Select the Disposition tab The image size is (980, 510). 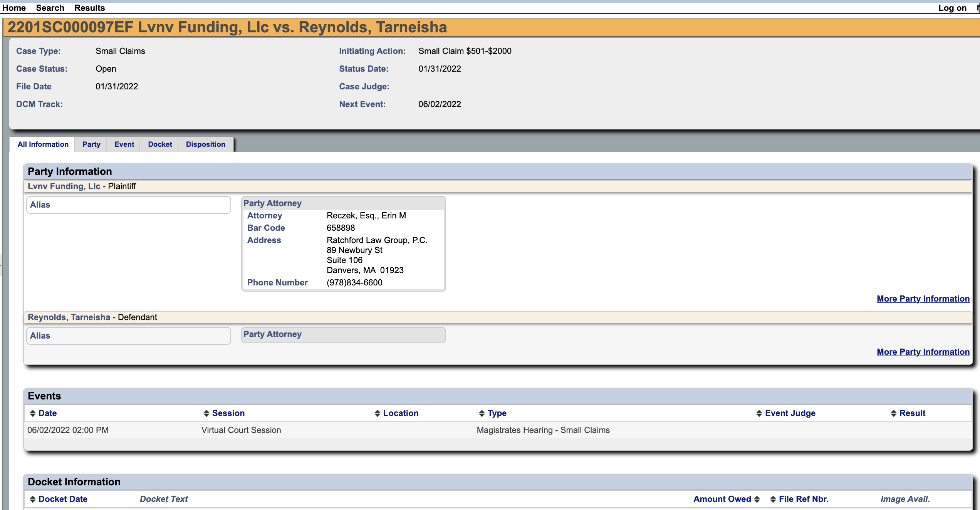pos(205,144)
